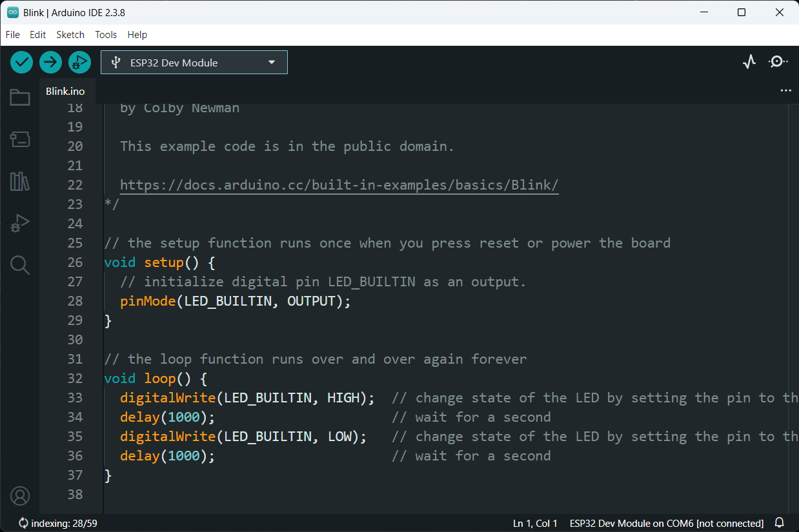
Task: Open the Sketch menu
Action: click(70, 35)
